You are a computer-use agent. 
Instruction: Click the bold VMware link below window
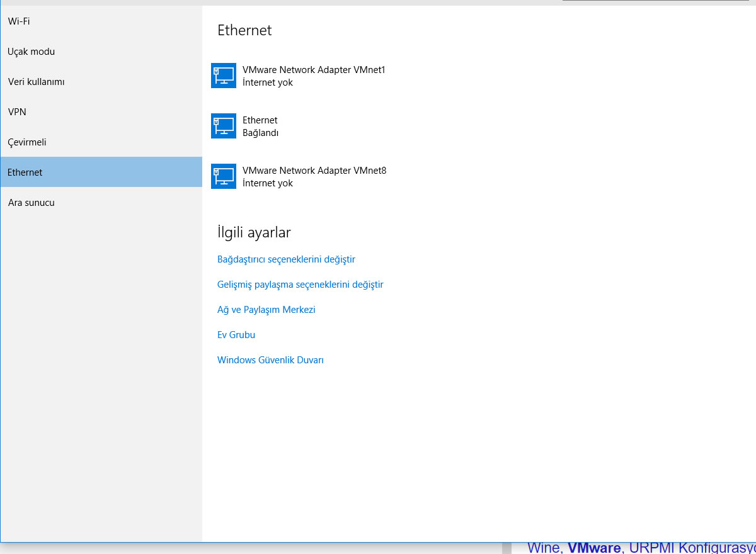(x=593, y=548)
